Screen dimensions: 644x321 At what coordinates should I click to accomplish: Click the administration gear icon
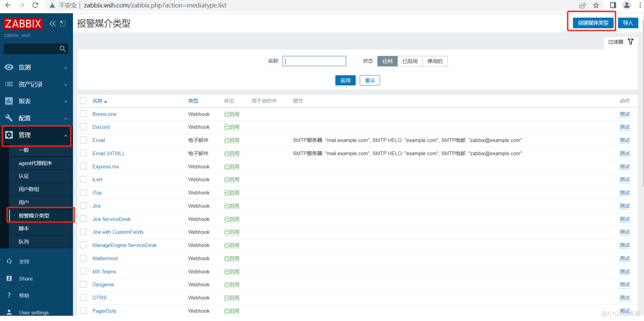9,135
